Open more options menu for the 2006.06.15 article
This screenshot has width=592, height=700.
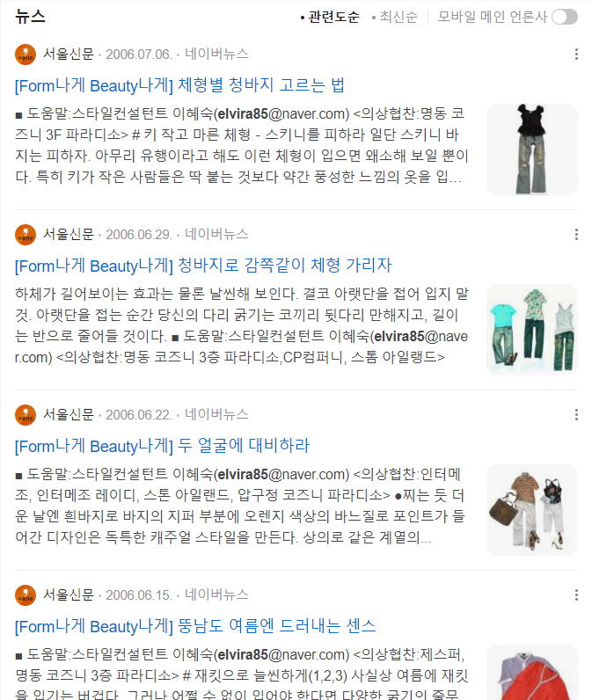coord(576,595)
